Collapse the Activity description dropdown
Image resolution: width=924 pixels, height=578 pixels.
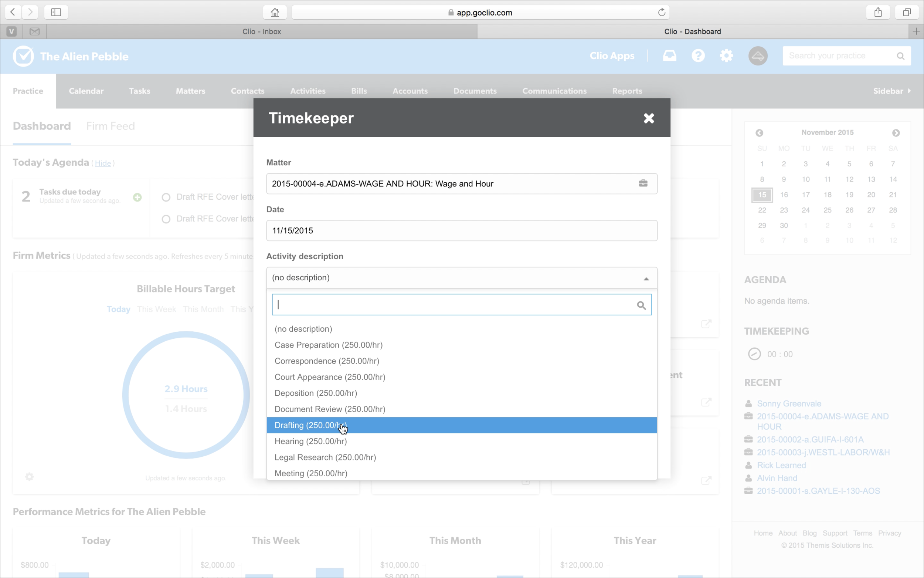(646, 278)
